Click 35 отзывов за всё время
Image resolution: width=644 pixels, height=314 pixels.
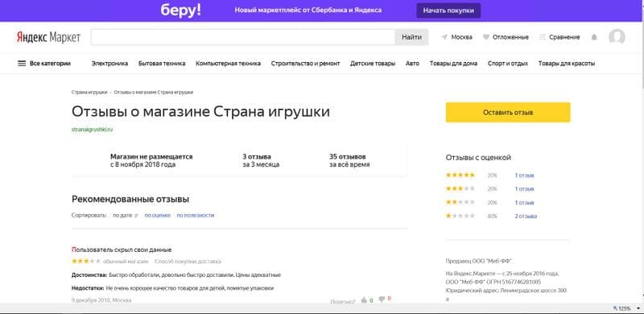coord(349,161)
